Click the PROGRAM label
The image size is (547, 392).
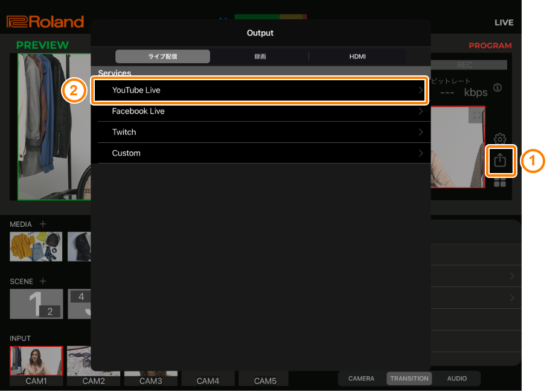tap(490, 46)
